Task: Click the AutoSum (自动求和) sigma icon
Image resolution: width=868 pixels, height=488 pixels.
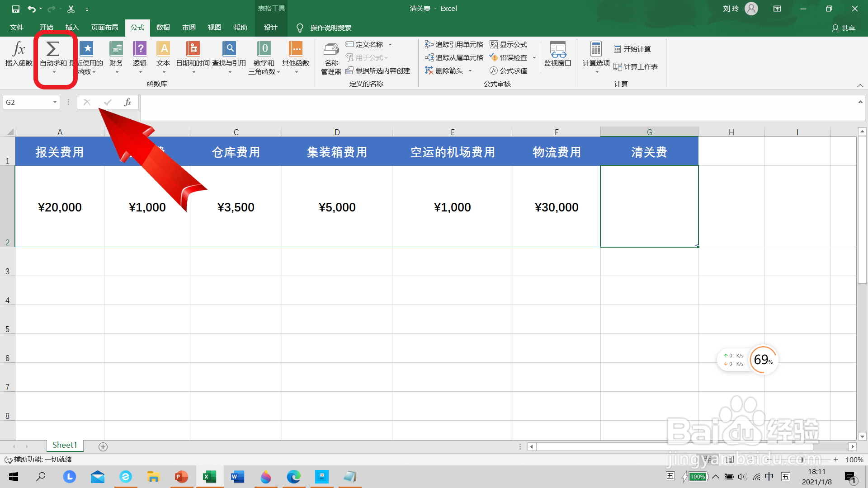Action: pyautogui.click(x=53, y=49)
